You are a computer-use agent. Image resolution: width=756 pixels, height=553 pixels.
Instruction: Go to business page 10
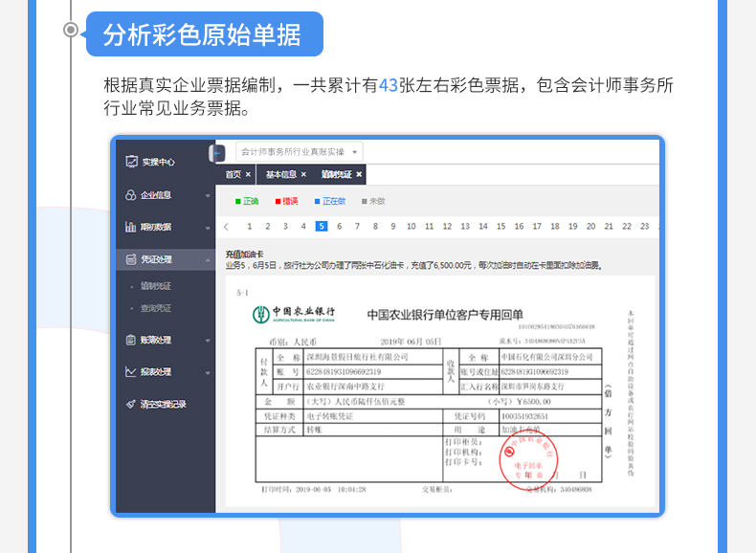(x=411, y=227)
